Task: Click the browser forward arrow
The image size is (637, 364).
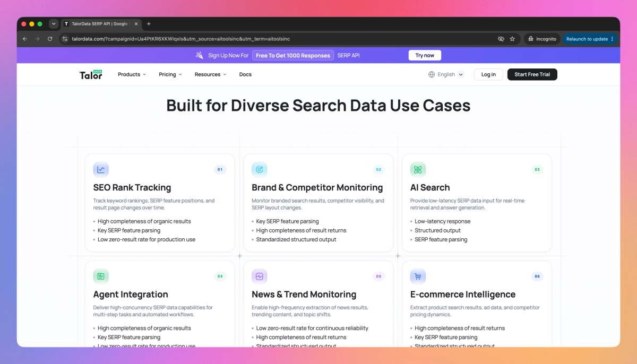Action: pos(37,39)
